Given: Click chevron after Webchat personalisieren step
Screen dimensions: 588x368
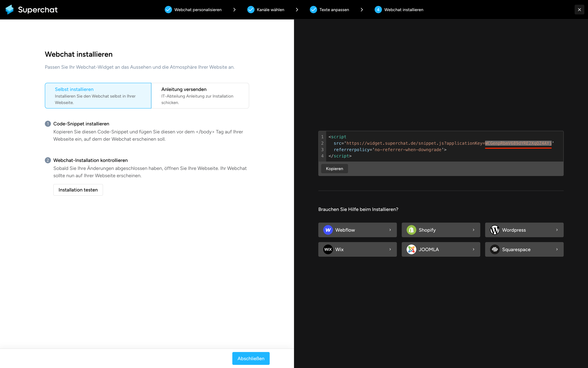Looking at the screenshot, I should pos(234,10).
